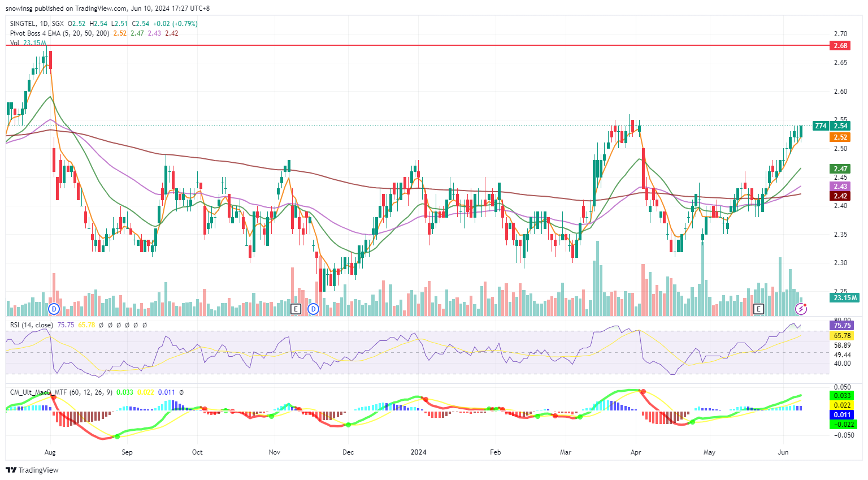Click the dividend D marker near August
This screenshot has height=480, width=868.
(x=54, y=309)
